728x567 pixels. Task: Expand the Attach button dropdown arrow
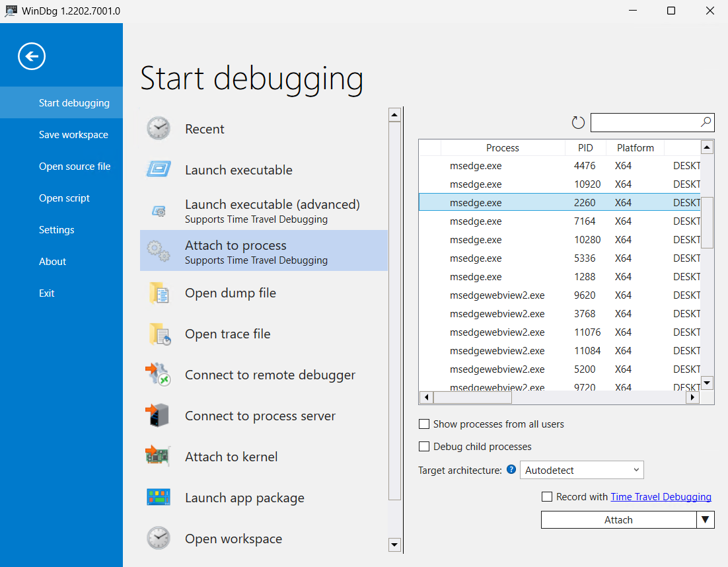[x=706, y=520]
